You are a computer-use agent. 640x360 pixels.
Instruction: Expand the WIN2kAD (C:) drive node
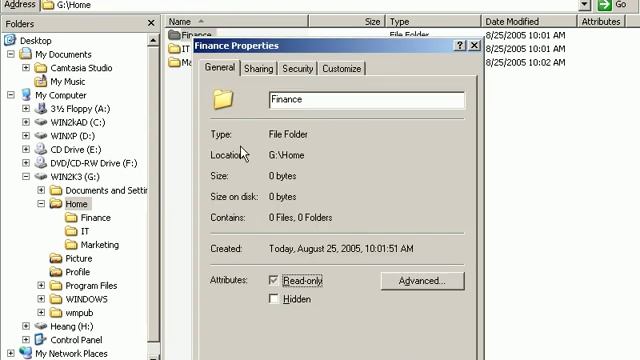pyautogui.click(x=26, y=122)
